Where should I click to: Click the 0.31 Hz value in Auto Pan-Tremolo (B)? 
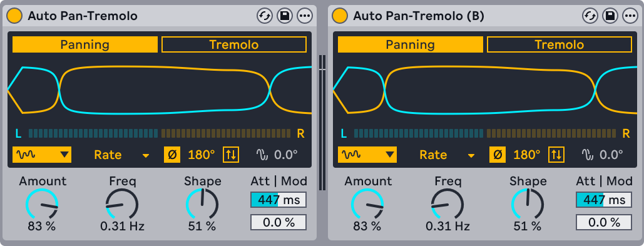coord(447,226)
